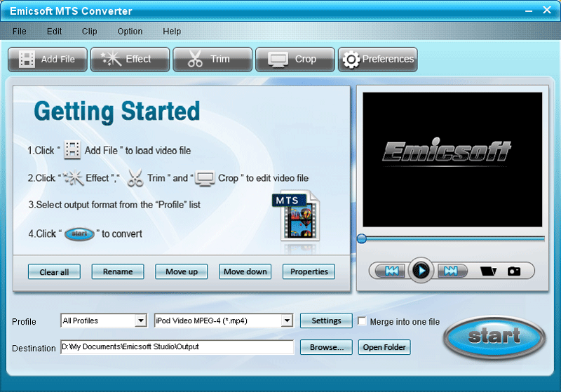Open the Help menu
Image resolution: width=561 pixels, height=392 pixels.
point(172,32)
